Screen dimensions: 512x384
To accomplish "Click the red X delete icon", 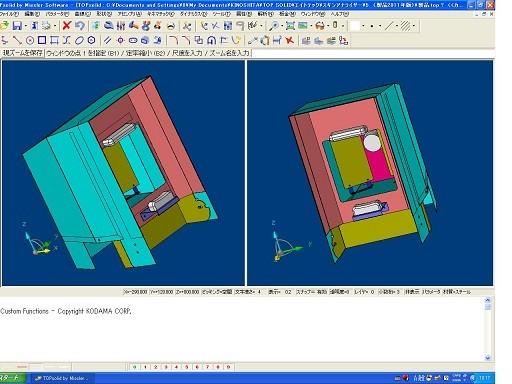I will pyautogui.click(x=67, y=26).
